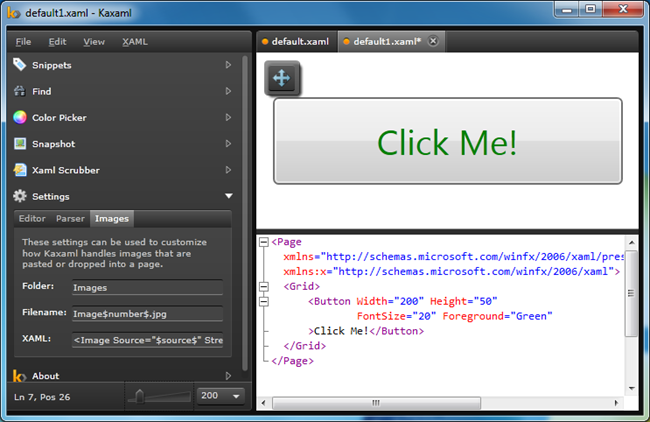
Task: Click the Xaml Scrubber icon
Action: pyautogui.click(x=19, y=170)
